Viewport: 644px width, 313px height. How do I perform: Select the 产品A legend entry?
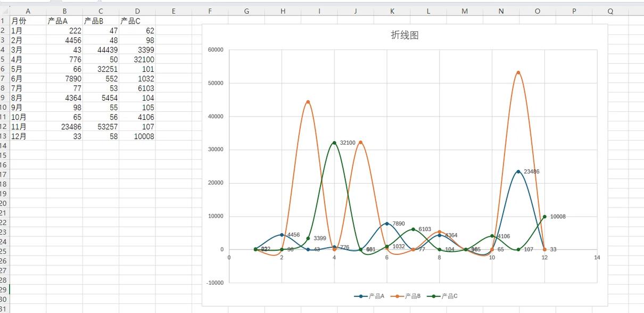(x=376, y=296)
